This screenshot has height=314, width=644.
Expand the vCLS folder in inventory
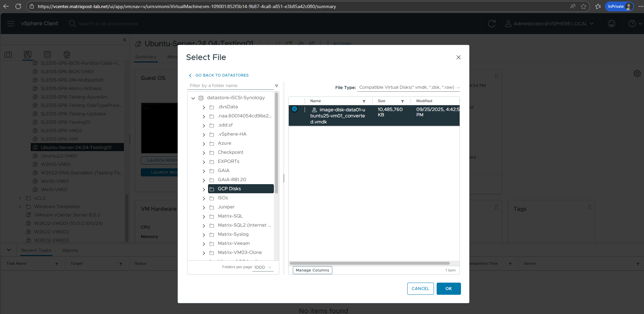point(20,198)
